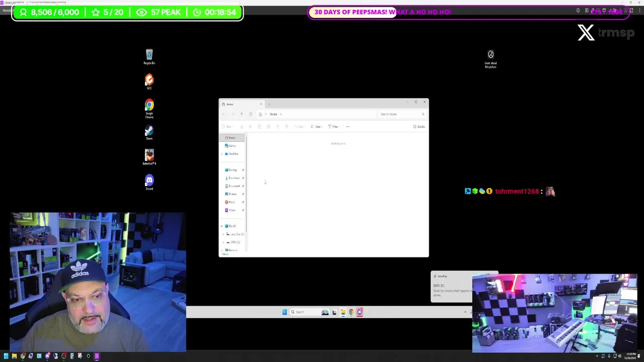This screenshot has width=644, height=362.
Task: Open File Explorer on local taskbar
Action: pos(14,356)
